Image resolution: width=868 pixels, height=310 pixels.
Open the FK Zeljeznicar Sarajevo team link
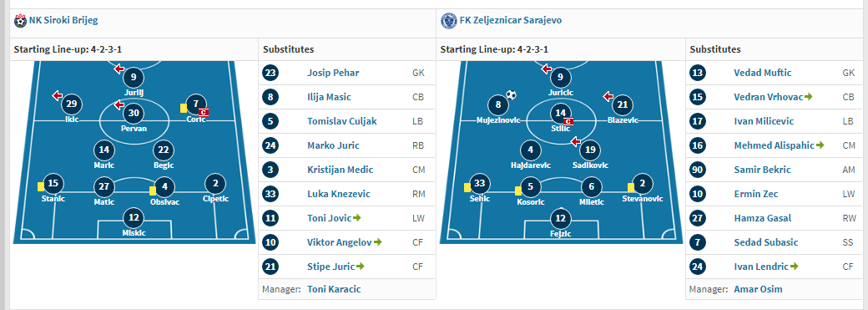pos(511,21)
